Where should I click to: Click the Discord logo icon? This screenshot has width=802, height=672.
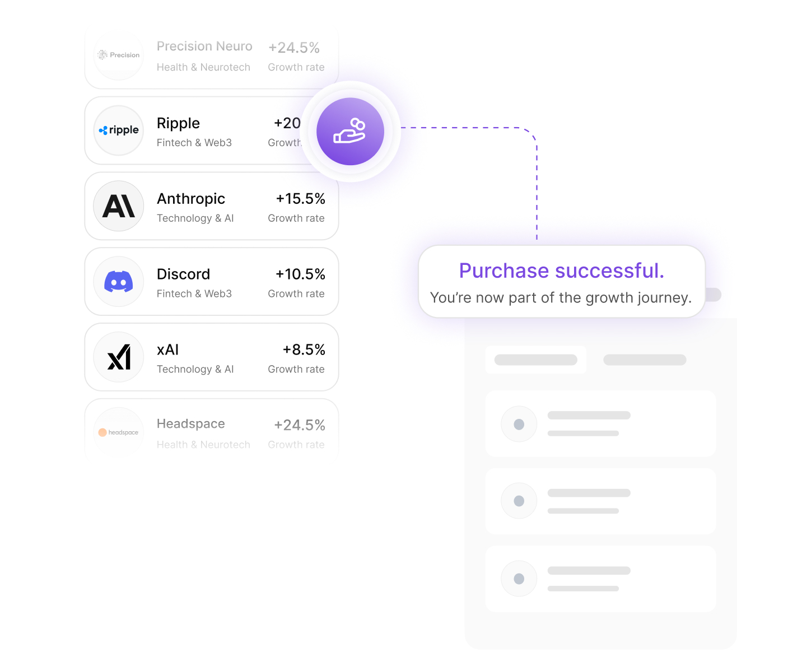119,282
